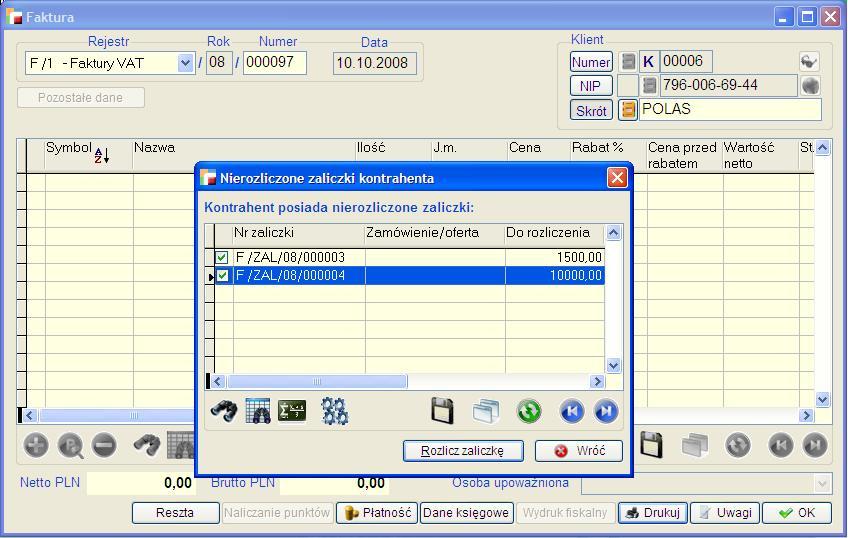Screen dimensions: 848x538
Task: Click dialog horizontal scroll right arrow
Action: (597, 382)
